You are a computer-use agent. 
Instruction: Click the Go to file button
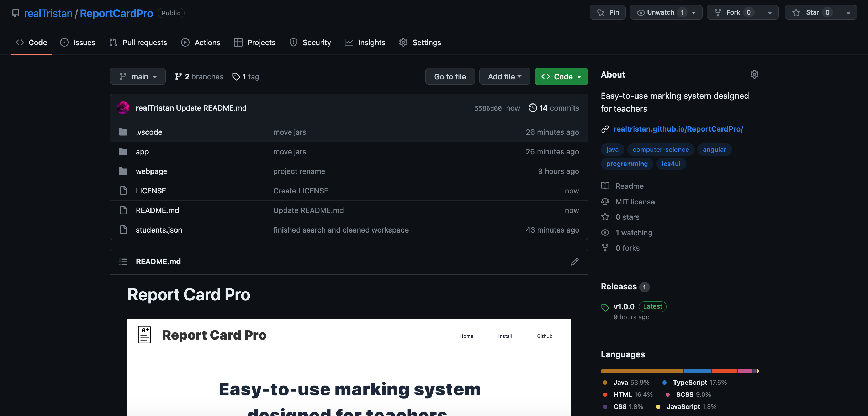(x=450, y=76)
